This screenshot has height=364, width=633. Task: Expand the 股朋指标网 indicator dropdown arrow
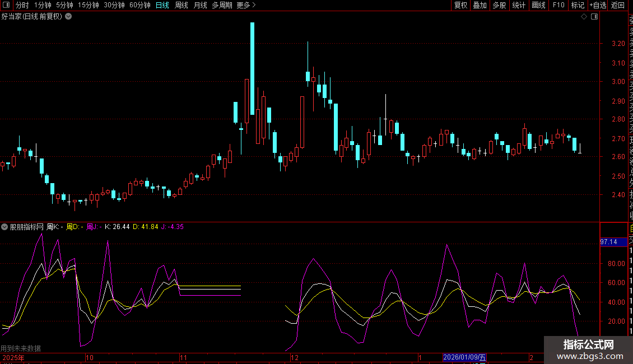4,227
